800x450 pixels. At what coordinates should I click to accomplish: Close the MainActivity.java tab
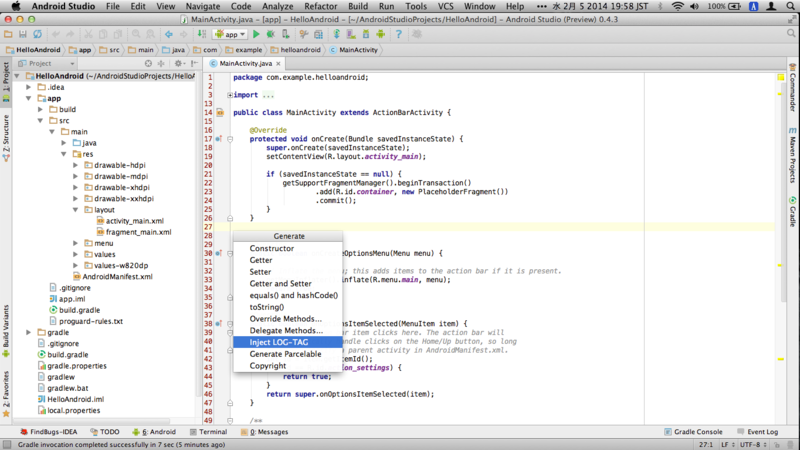(x=278, y=64)
